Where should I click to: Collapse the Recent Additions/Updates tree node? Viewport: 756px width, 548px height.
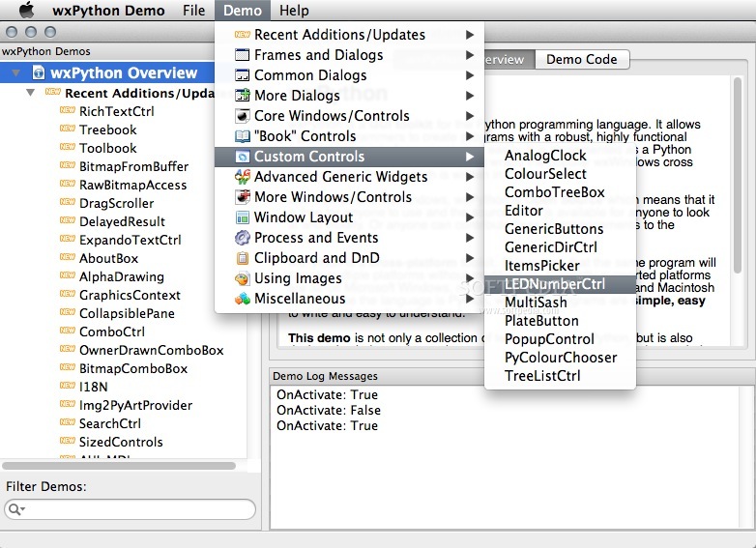30,93
